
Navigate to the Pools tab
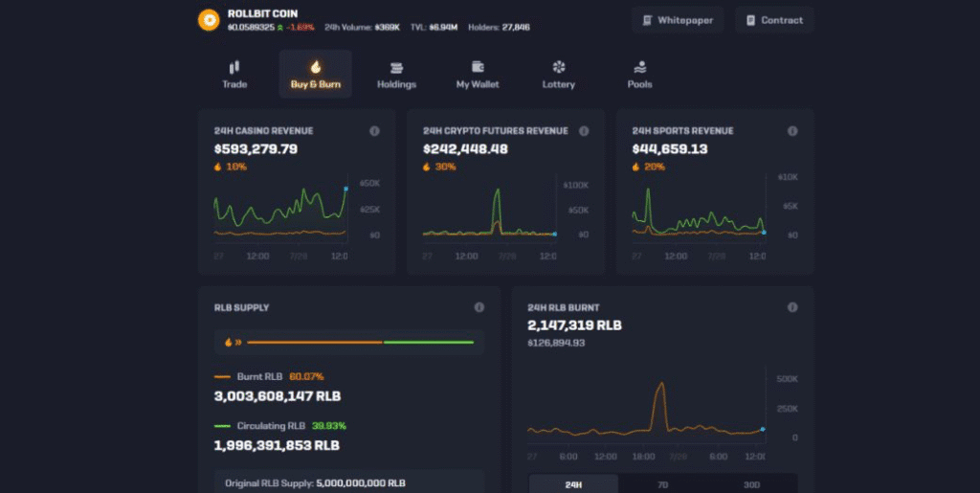[639, 74]
